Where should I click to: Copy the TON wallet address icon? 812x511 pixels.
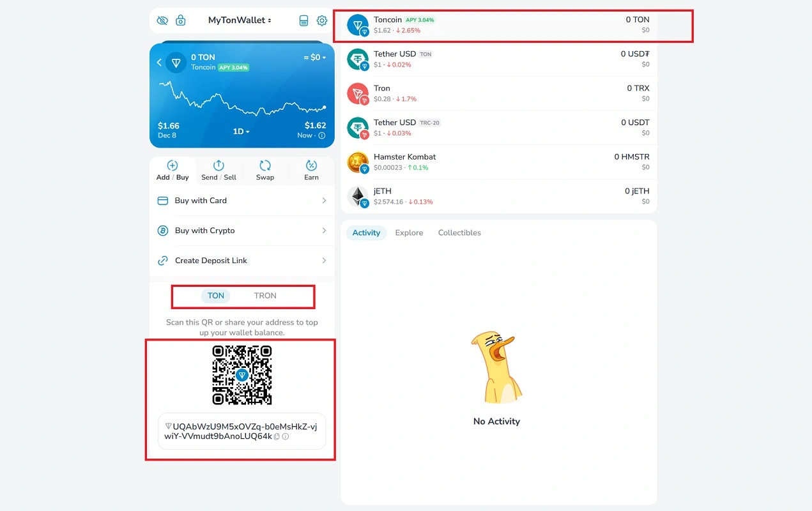(277, 437)
